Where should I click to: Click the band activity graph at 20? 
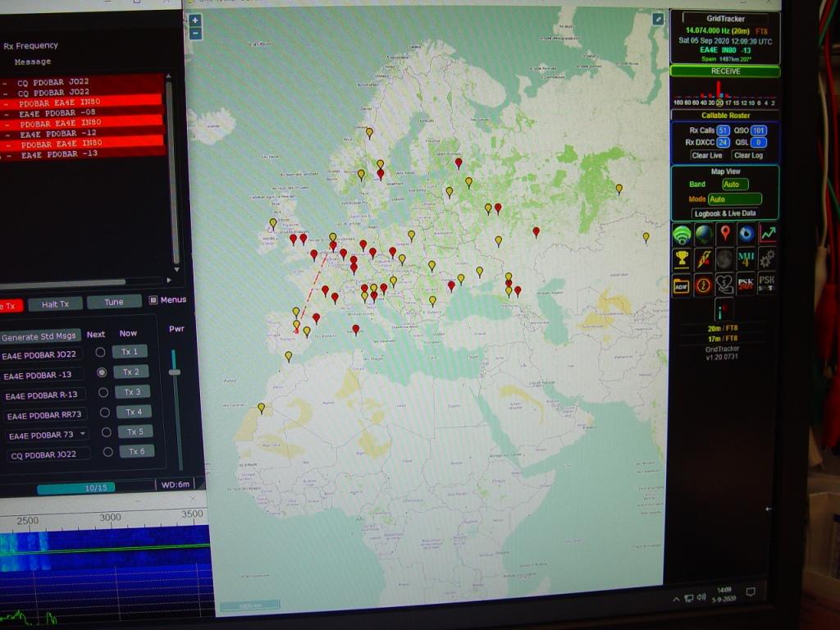(x=719, y=94)
